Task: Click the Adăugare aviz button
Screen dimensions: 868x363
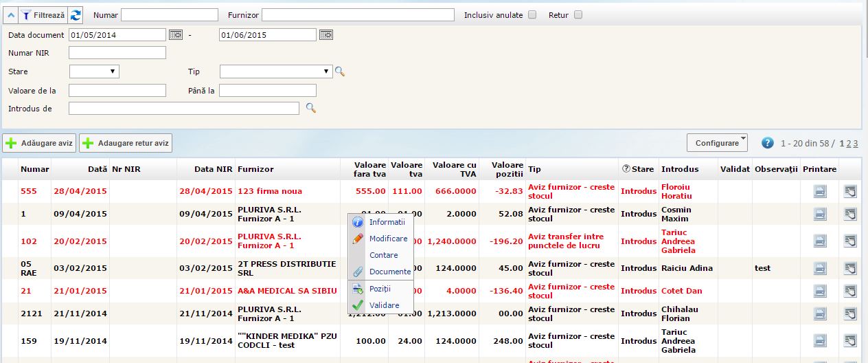Action: [39, 143]
